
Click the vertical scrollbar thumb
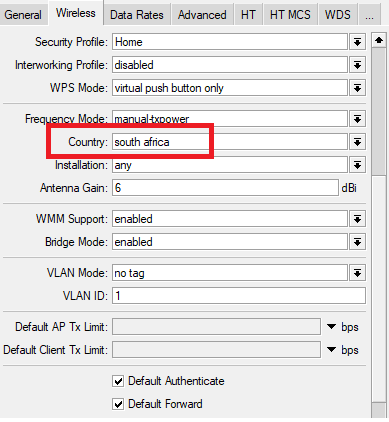(379, 112)
